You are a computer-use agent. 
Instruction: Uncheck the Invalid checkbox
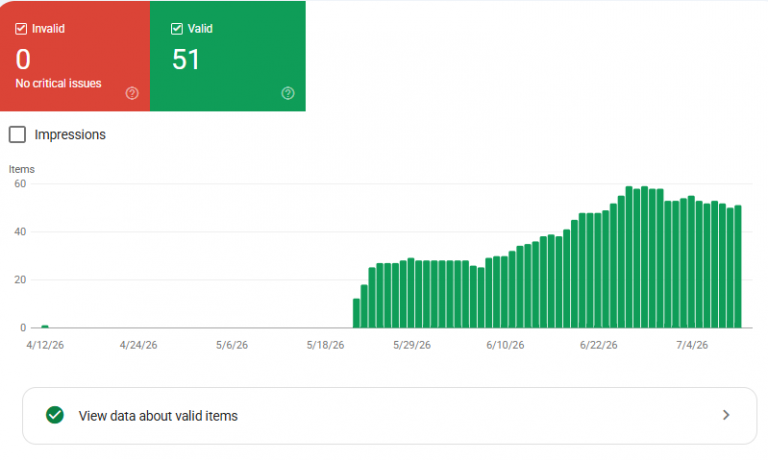(21, 29)
